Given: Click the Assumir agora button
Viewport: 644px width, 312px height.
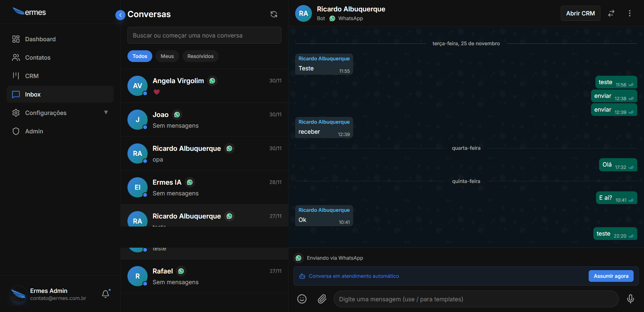Looking at the screenshot, I should (x=611, y=276).
